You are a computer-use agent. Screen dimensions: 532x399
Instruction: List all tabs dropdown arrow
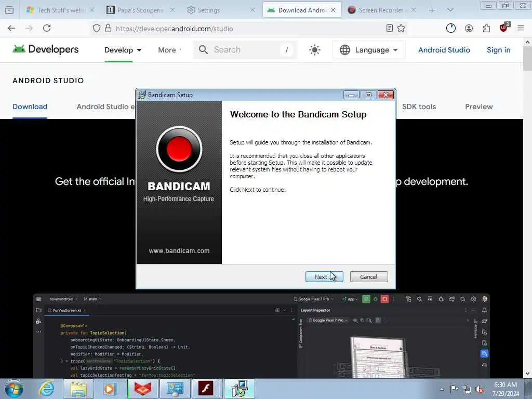coord(450,10)
